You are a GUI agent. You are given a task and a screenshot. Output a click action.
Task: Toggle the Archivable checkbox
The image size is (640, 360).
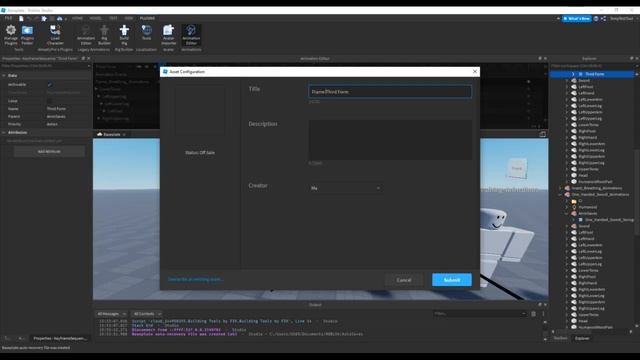point(50,84)
